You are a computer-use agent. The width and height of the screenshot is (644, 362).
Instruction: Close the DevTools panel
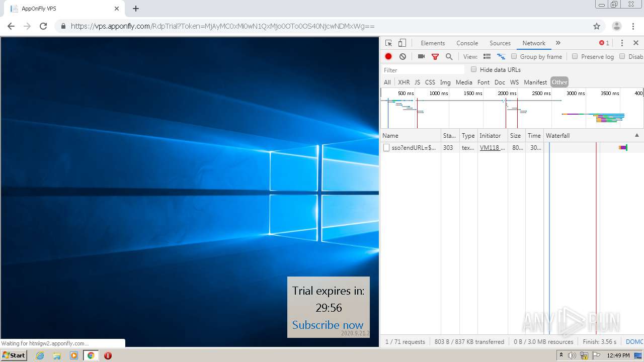pyautogui.click(x=636, y=43)
